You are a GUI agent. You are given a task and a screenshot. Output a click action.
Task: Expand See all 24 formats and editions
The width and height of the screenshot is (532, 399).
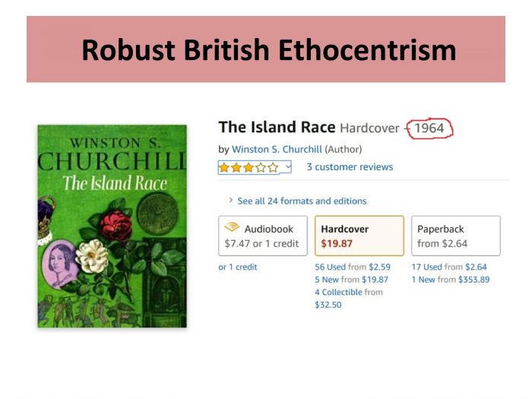point(302,201)
